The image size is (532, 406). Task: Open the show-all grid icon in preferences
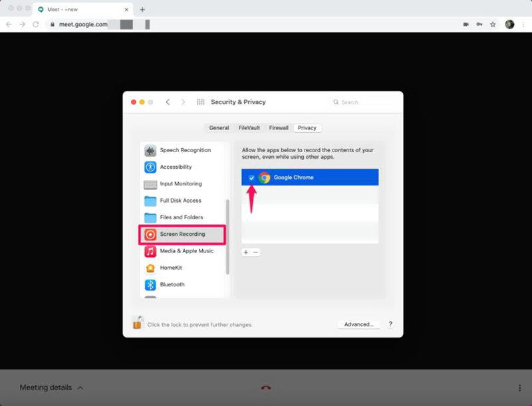(201, 102)
